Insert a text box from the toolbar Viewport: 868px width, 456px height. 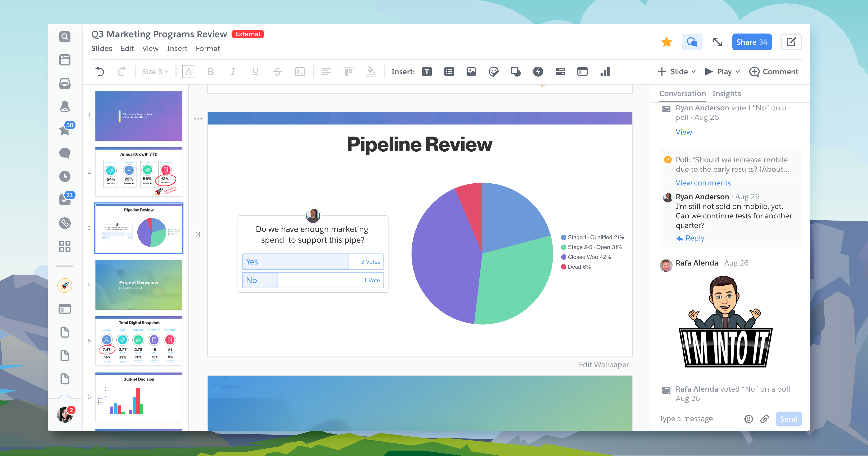pos(427,72)
